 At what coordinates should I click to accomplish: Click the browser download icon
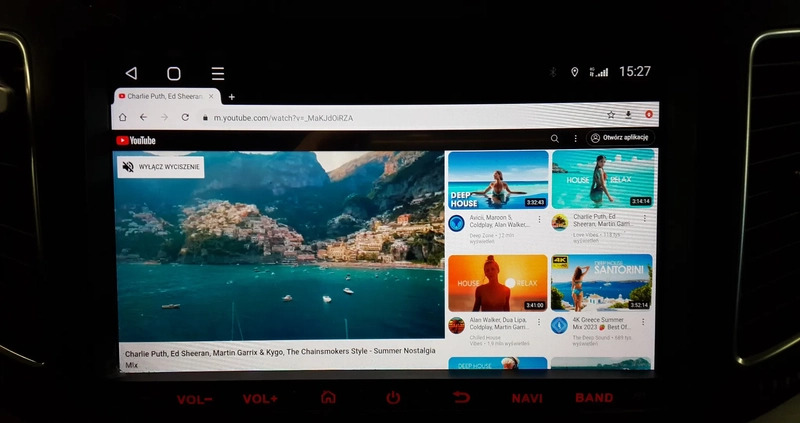click(629, 115)
